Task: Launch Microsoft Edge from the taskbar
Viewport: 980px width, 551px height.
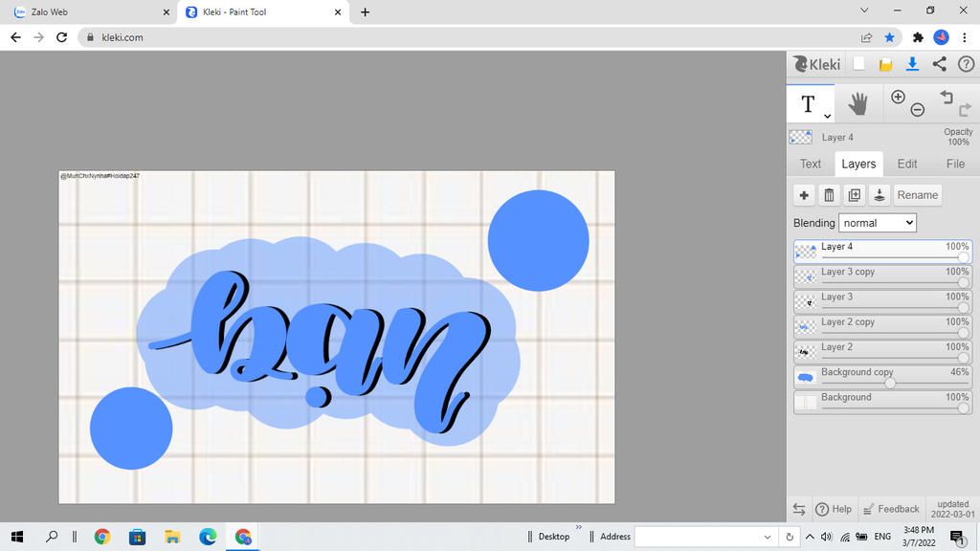Action: (208, 537)
